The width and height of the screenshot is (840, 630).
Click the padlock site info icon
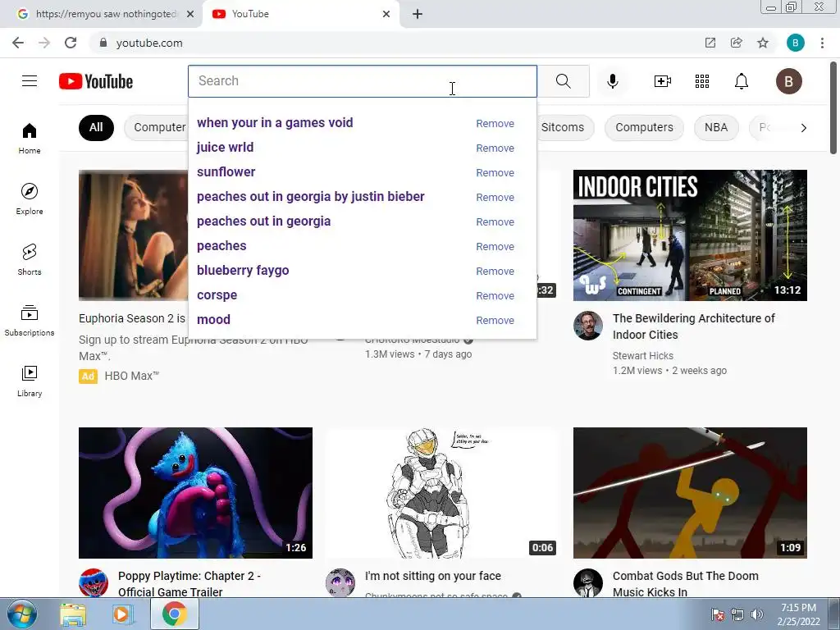pos(103,43)
